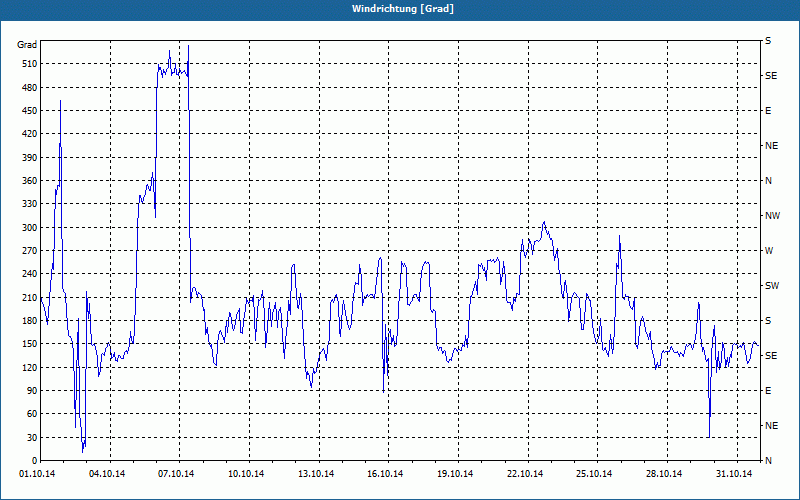Click the y-axis value 30
This screenshot has height=500, width=800.
(x=32, y=437)
